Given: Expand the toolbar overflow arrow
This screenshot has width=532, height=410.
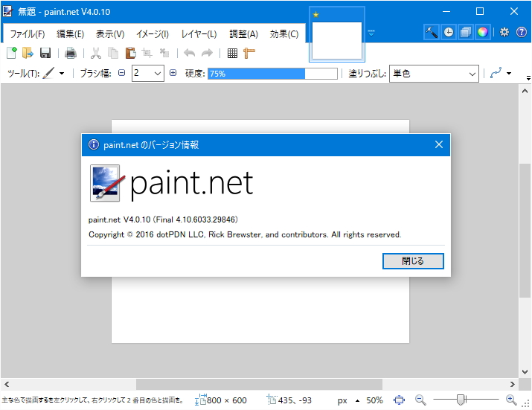Looking at the screenshot, I should pos(528,78).
